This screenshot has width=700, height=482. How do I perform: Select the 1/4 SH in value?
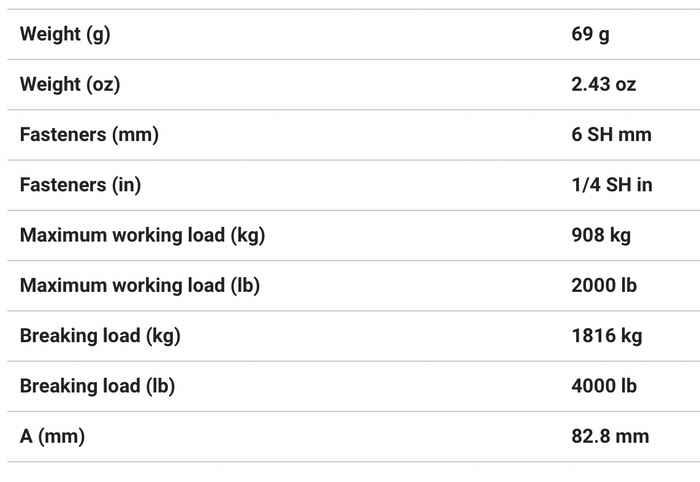point(612,185)
